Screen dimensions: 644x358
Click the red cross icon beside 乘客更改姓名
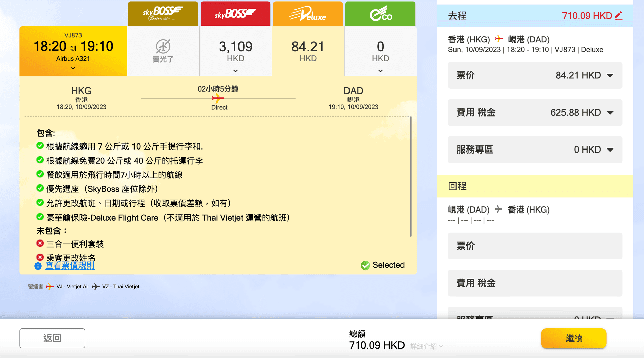pos(40,257)
